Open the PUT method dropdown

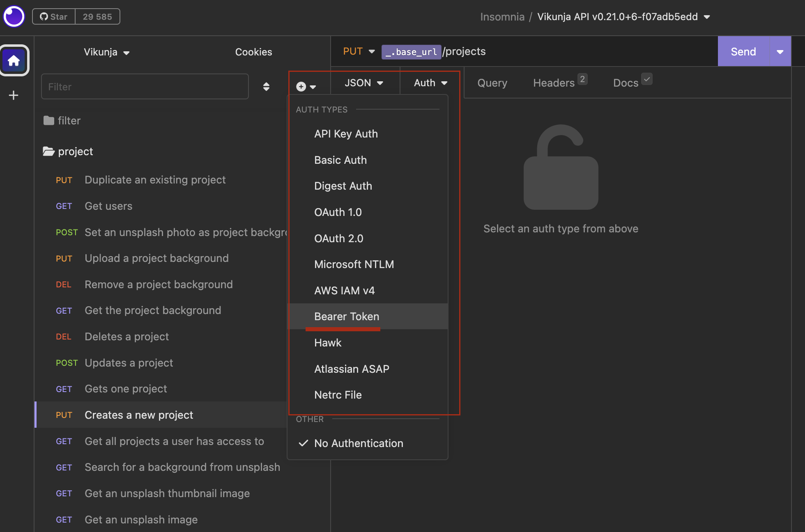(x=359, y=51)
